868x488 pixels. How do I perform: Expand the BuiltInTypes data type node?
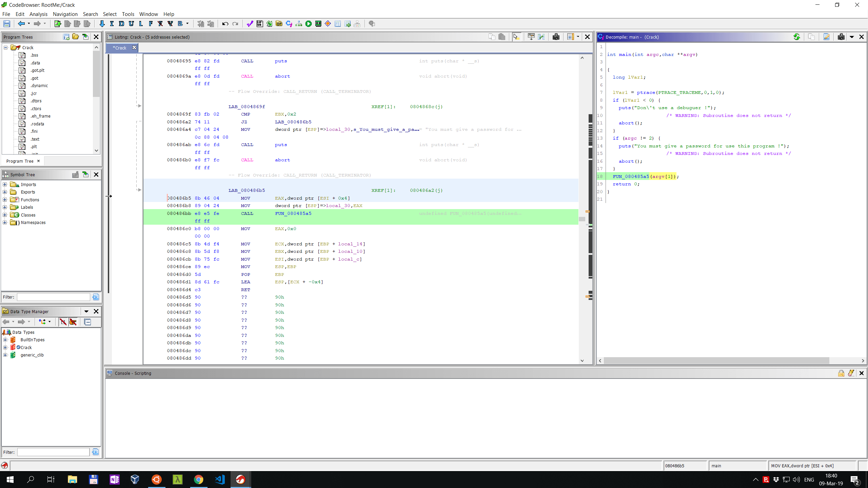pyautogui.click(x=5, y=340)
